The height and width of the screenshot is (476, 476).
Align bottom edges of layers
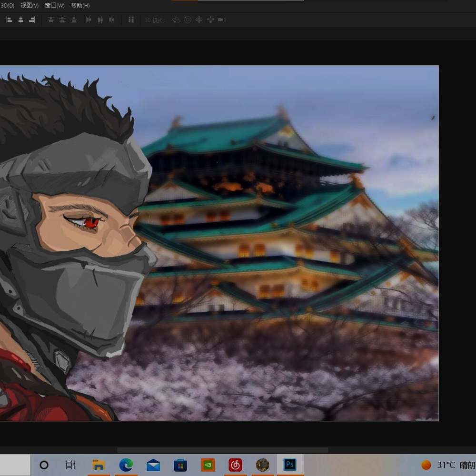pos(74,20)
